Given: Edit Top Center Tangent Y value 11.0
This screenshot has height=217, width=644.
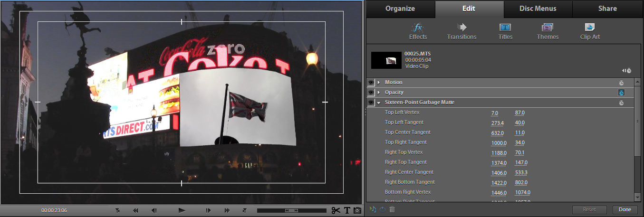Looking at the screenshot, I should (x=520, y=133).
